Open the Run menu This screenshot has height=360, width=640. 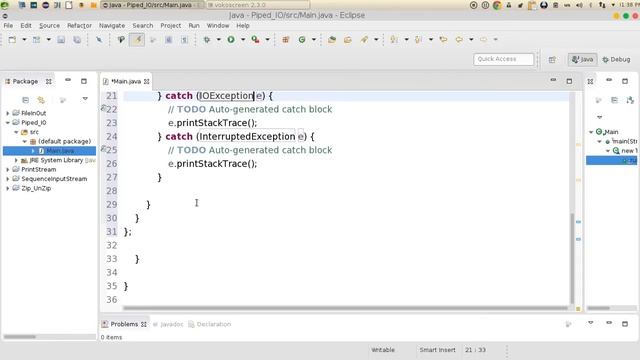pos(194,25)
